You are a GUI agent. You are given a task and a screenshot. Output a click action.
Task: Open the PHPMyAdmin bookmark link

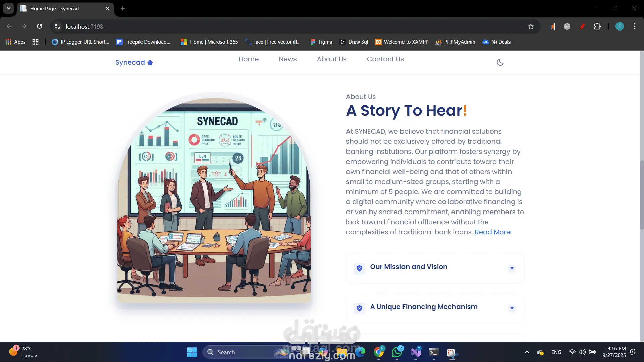(x=455, y=42)
